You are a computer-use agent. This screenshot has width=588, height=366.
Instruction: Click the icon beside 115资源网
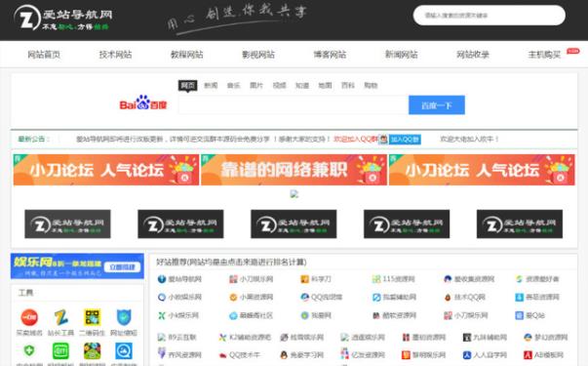[376, 279]
